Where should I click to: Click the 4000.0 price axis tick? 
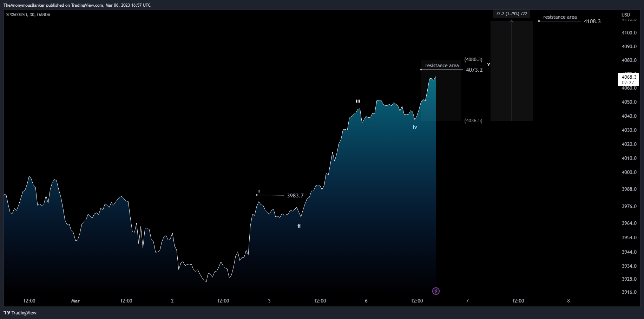coord(629,172)
